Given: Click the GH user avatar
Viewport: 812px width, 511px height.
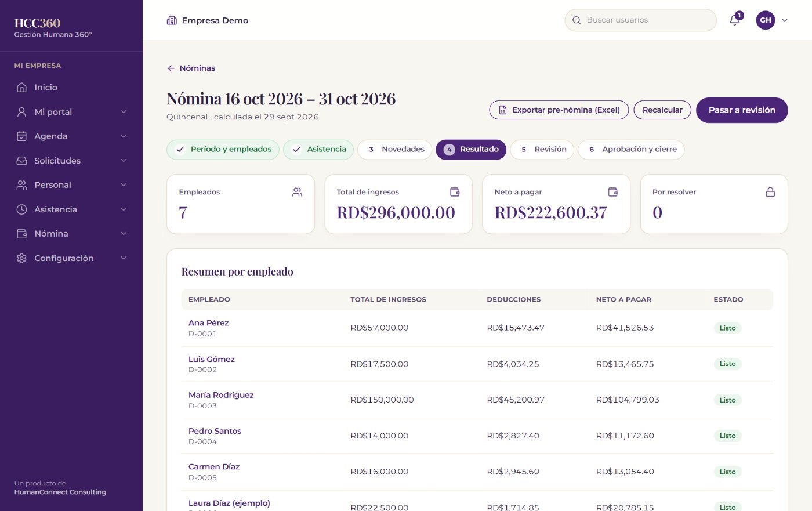Looking at the screenshot, I should click(x=766, y=20).
